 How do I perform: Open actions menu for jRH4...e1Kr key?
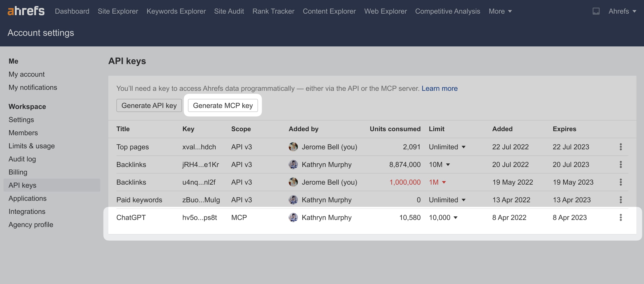click(x=621, y=164)
